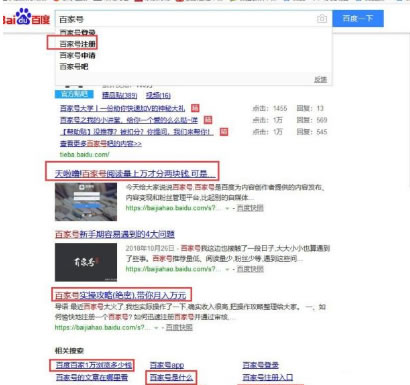Image resolution: width=410 pixels, height=385 pixels.
Task: Click dark 百家号 thumbnail image
Action: tap(86, 262)
